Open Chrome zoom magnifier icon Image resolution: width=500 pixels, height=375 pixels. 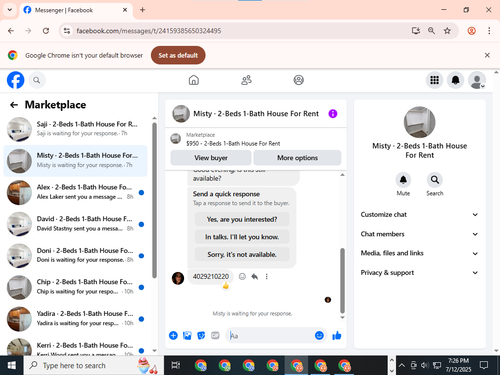431,31
